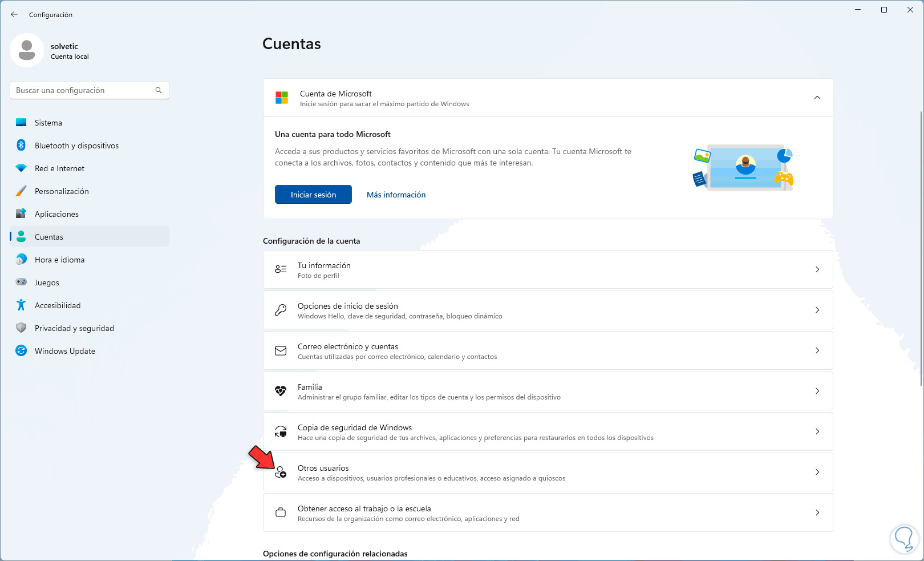Click the Windows Update sync icon
924x561 pixels.
coord(21,351)
